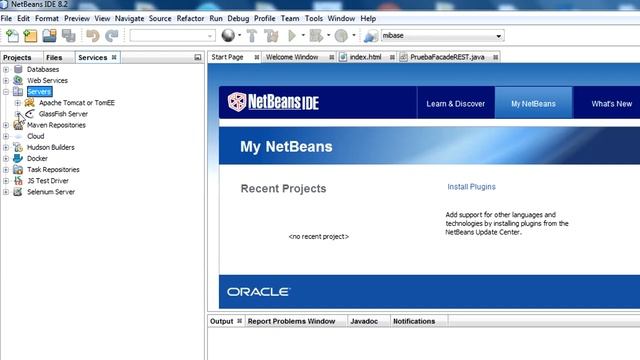Open the Debug Project dropdown arrow
Image resolution: width=640 pixels, height=360 pixels.
(328, 36)
